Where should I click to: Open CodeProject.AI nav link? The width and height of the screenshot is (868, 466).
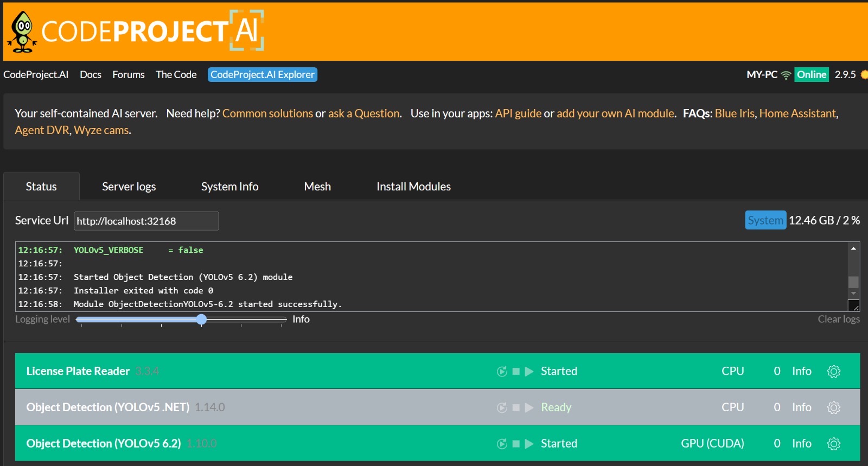(x=36, y=75)
